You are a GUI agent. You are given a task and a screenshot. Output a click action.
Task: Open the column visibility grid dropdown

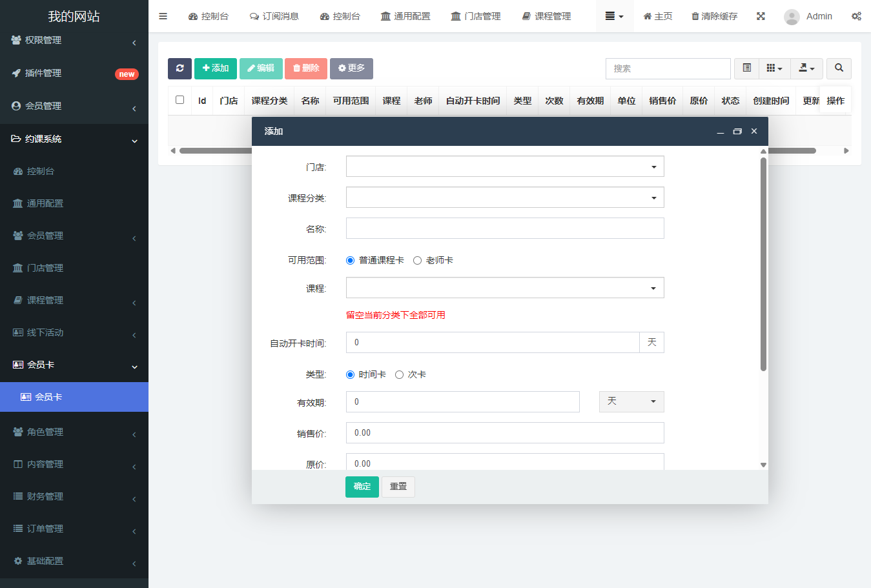[x=774, y=68]
